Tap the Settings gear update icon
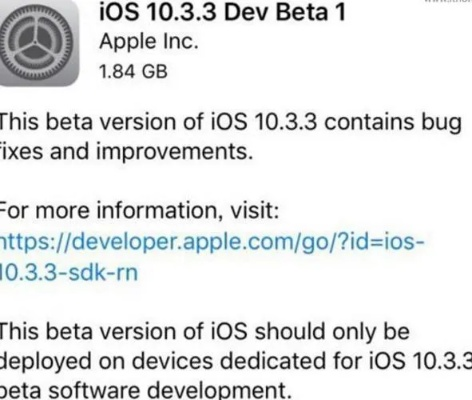This screenshot has width=472, height=400. pos(39,43)
